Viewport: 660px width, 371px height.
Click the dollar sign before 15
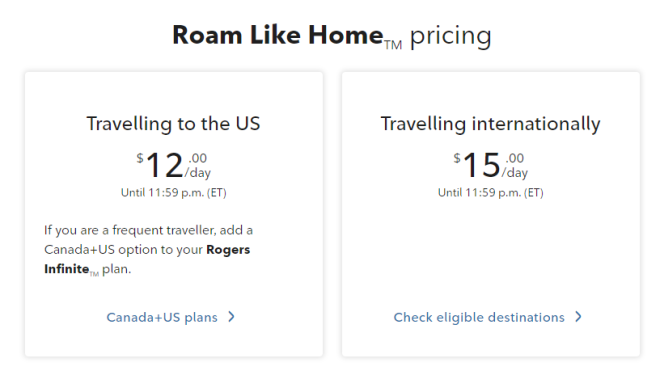coord(457,158)
